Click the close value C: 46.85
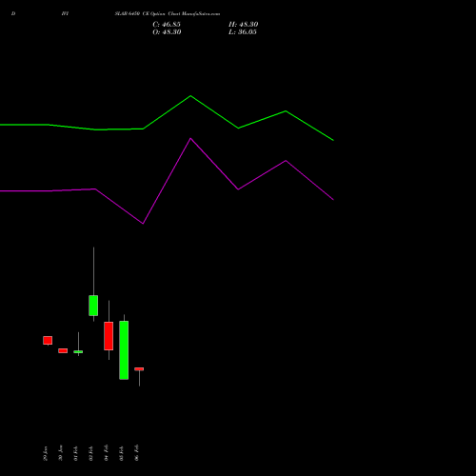476x476 pixels. [167, 25]
